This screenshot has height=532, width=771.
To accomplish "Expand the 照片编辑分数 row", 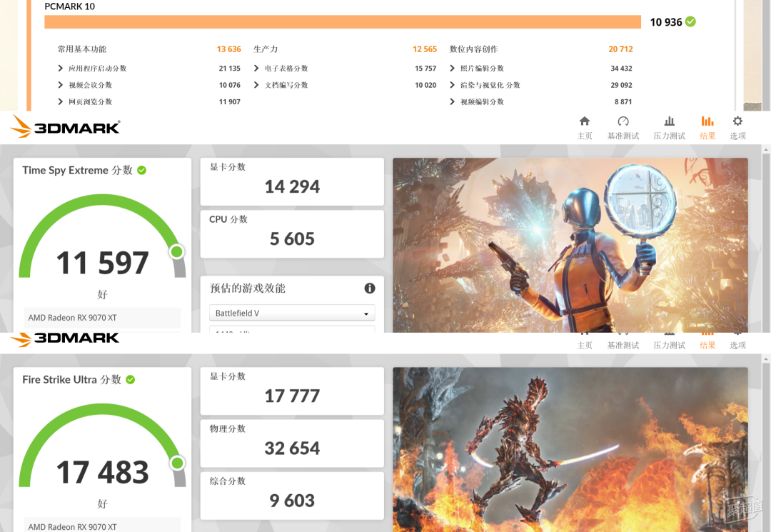I will [452, 68].
